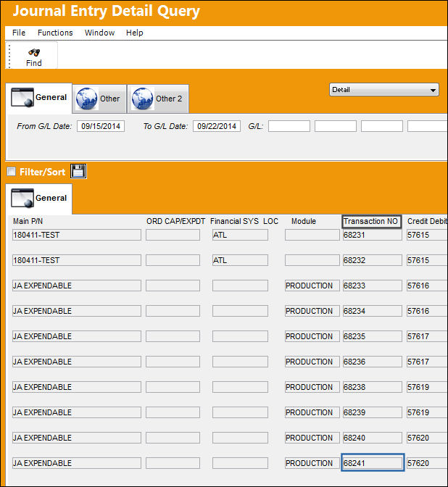The image size is (448, 487).
Task: Select the General tab below Filter/Sort
Action: pos(39,198)
